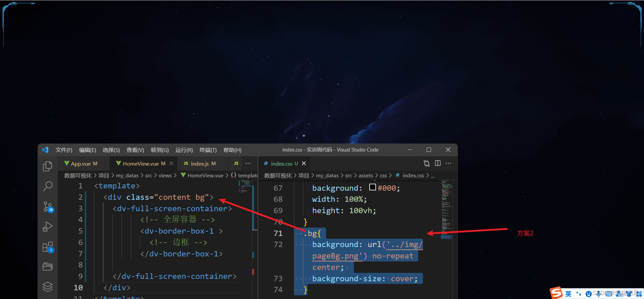Screen dimensions: 644x299
Task: Click line number 10 in HomeView.vue
Action: tap(78, 288)
